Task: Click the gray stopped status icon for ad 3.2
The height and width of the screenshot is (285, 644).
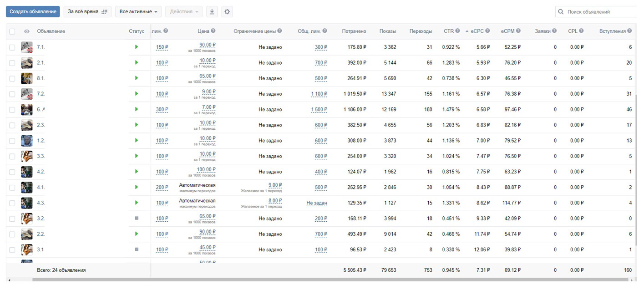Action: 137,218
